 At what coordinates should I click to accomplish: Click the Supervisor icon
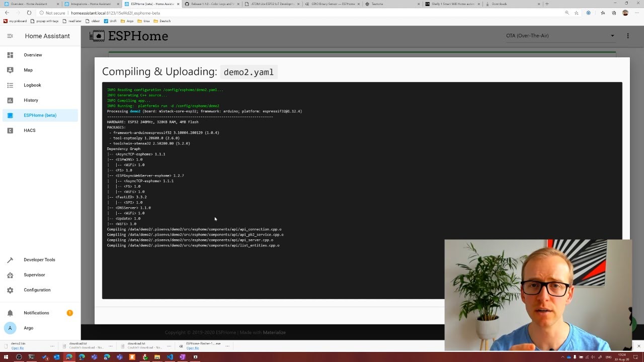pos(10,275)
